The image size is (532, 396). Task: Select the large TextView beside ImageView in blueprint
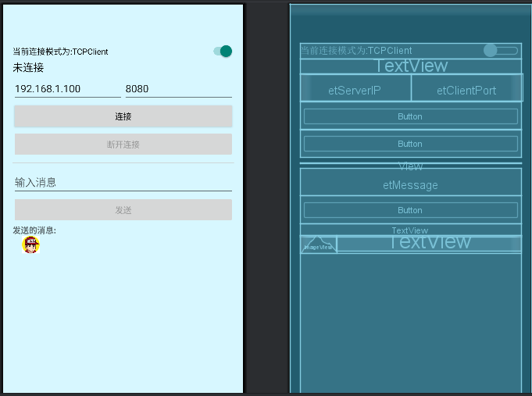(x=429, y=244)
